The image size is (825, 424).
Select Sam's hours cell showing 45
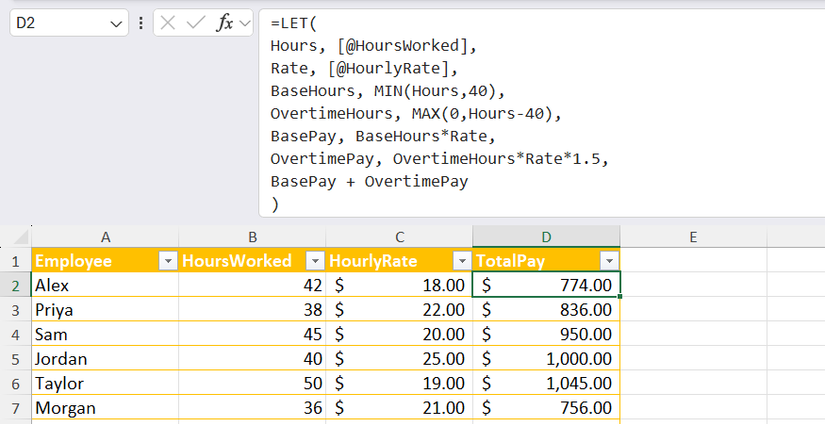(x=252, y=334)
